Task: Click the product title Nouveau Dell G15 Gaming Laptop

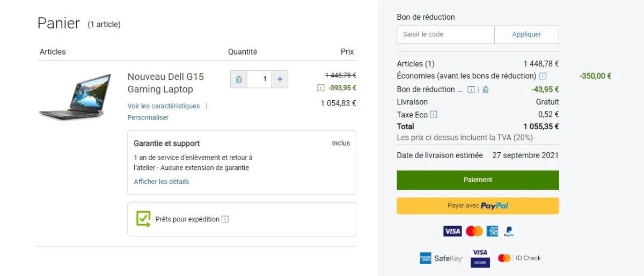Action: (x=166, y=83)
